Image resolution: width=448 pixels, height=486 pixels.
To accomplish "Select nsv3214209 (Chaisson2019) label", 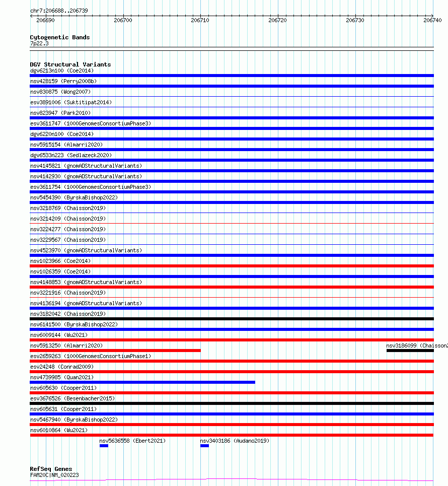I will 68,219.
